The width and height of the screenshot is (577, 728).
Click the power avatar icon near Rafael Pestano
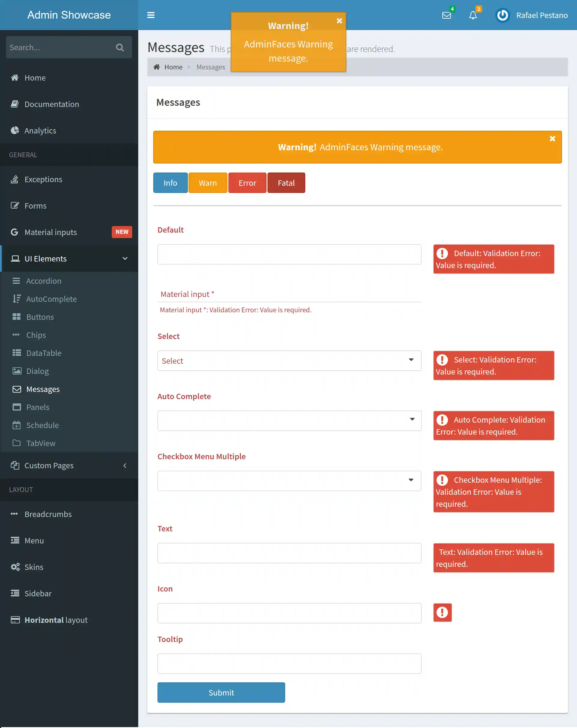coord(502,15)
